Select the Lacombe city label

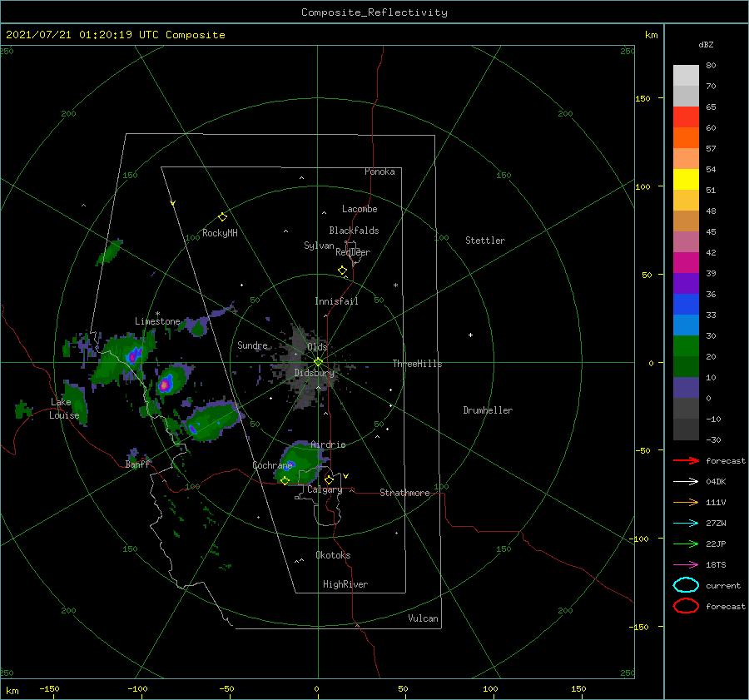click(x=360, y=209)
